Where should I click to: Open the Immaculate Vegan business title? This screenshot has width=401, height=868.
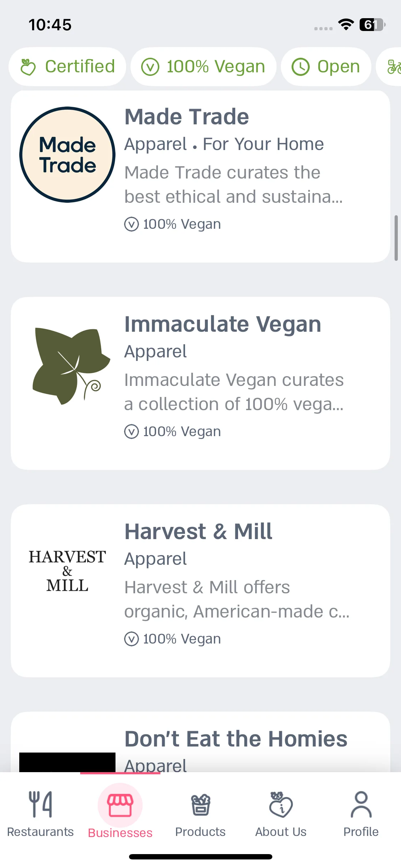click(x=223, y=324)
